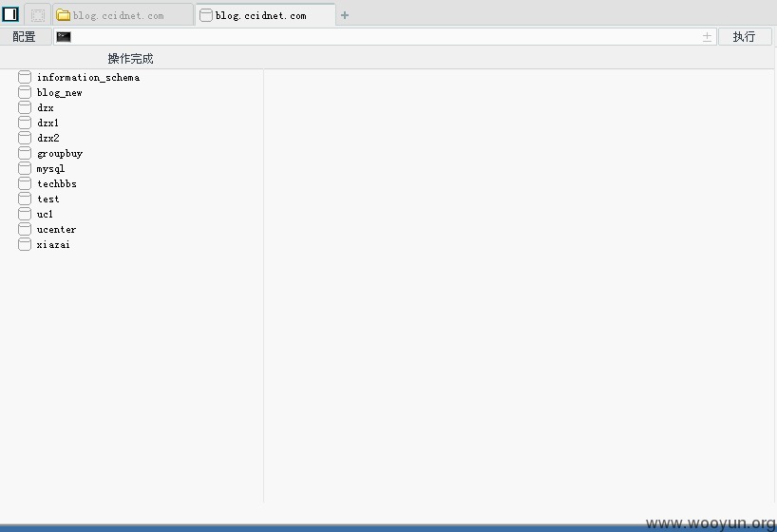
Task: Click test database icon
Action: point(25,199)
